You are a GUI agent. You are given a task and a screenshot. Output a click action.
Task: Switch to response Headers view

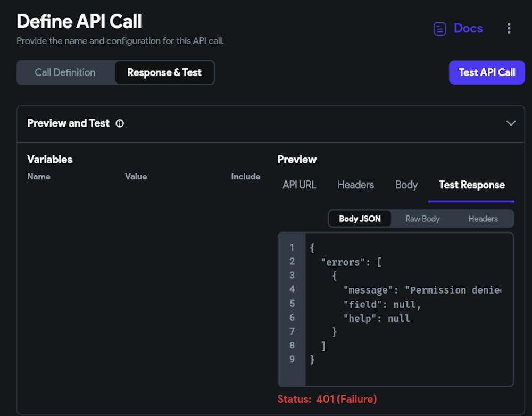(483, 219)
